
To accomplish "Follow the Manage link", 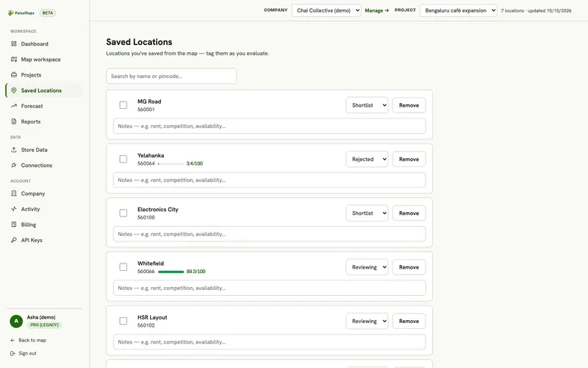I will (x=376, y=10).
